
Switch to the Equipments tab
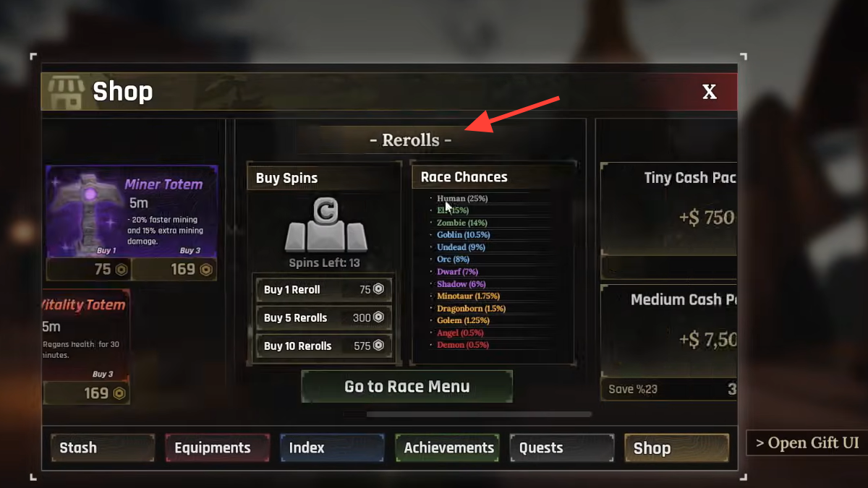pos(218,448)
